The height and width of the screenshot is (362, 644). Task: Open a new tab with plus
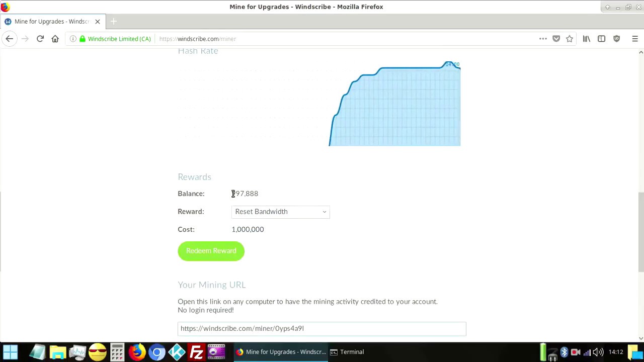coord(114,22)
